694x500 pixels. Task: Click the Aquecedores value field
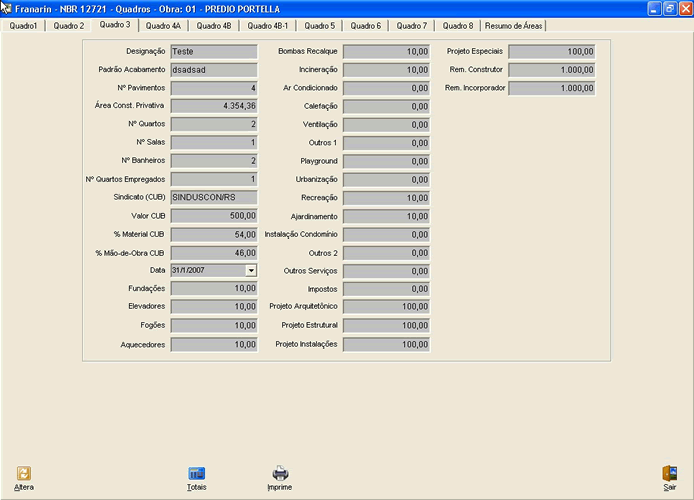214,345
